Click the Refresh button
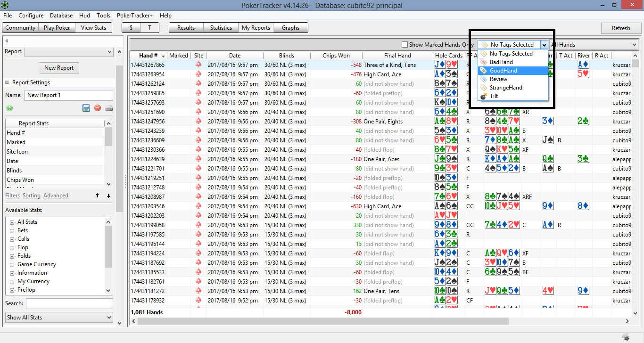 621,28
